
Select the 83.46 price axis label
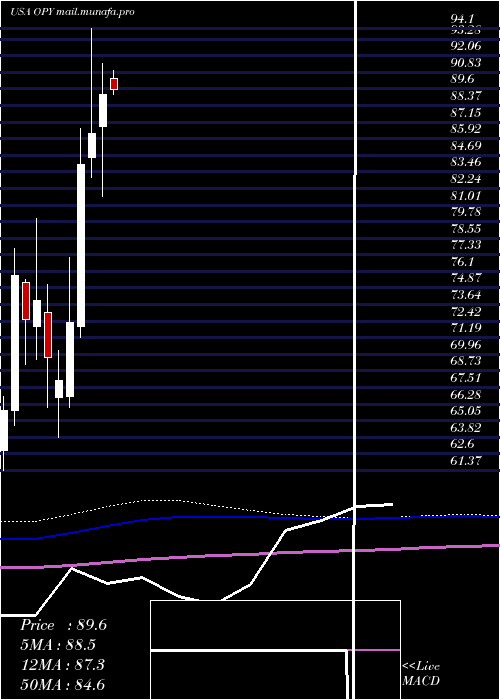click(x=466, y=162)
